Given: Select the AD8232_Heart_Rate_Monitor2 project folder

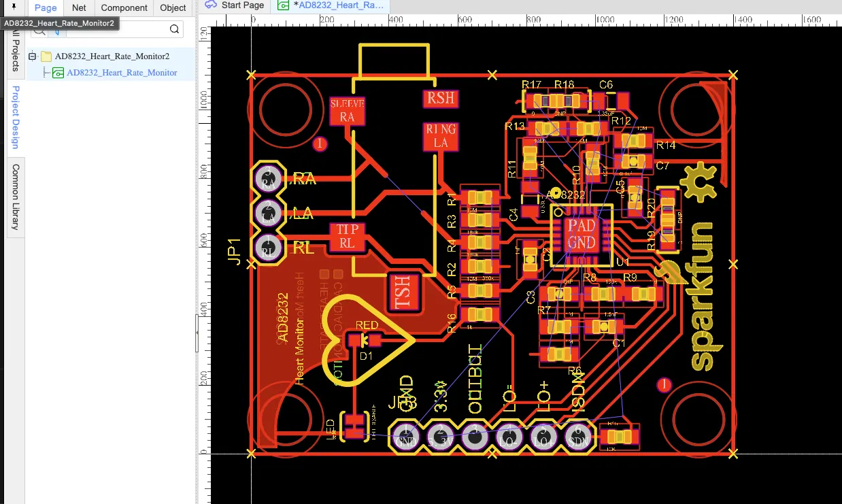Looking at the screenshot, I should coord(112,56).
